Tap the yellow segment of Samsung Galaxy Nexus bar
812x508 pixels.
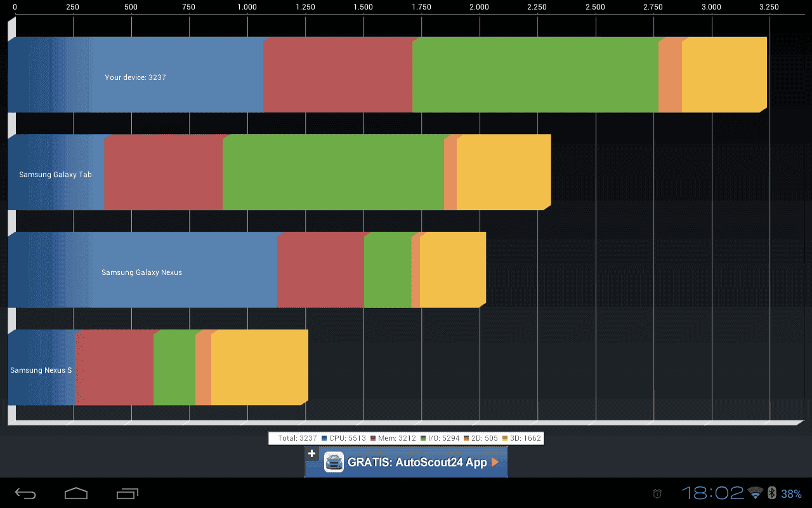click(x=452, y=270)
